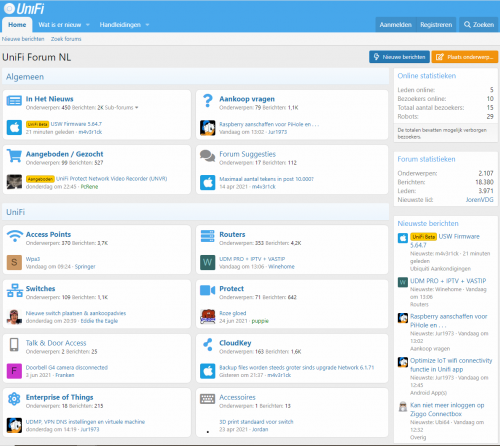Click the blue Nieuwe berichten button
500x446 pixels.
point(399,57)
